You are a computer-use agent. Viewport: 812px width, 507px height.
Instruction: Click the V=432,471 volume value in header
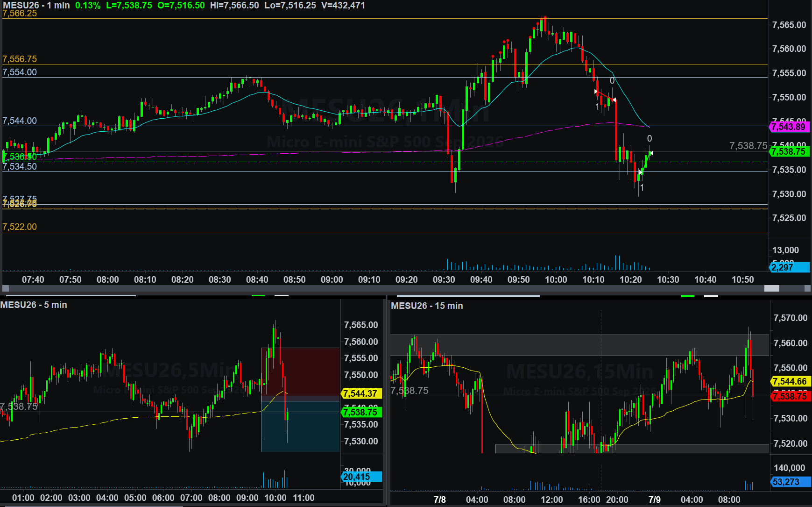tap(343, 5)
